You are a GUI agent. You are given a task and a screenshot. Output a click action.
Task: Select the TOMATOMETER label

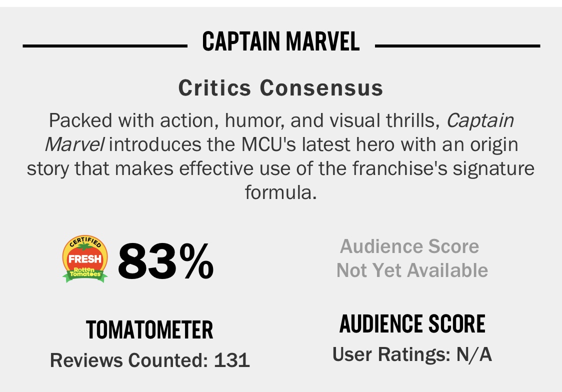[150, 330]
